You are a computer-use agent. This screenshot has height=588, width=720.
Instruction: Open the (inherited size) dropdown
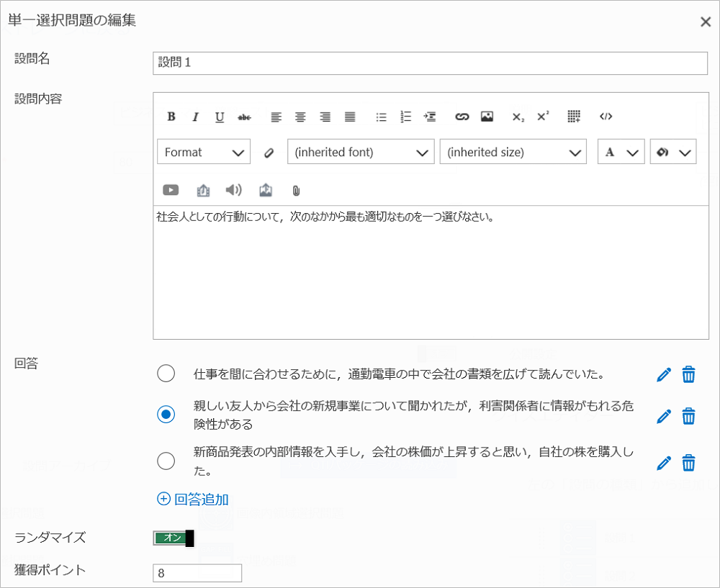(x=513, y=152)
